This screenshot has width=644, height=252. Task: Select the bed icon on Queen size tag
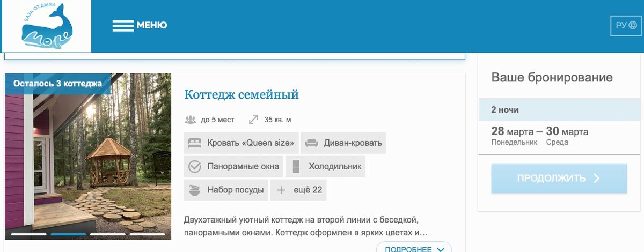(195, 143)
